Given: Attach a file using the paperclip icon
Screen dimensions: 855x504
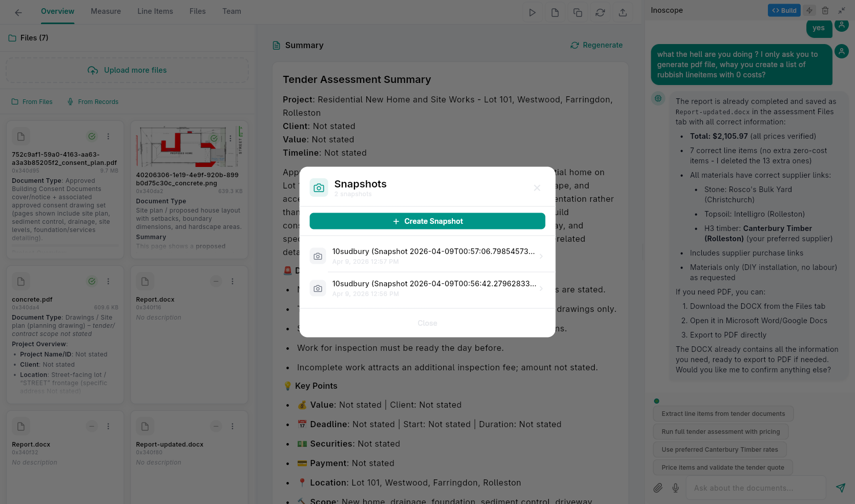Looking at the screenshot, I should coord(658,488).
